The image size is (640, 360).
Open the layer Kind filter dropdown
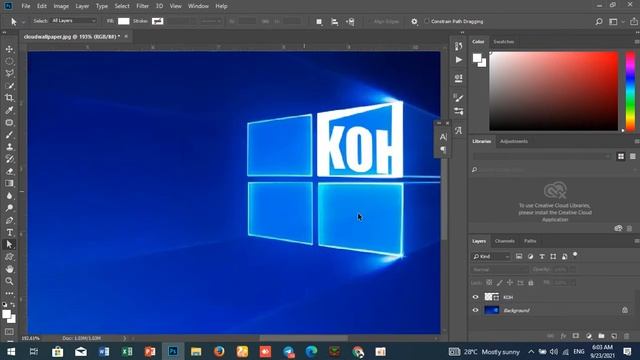point(491,256)
